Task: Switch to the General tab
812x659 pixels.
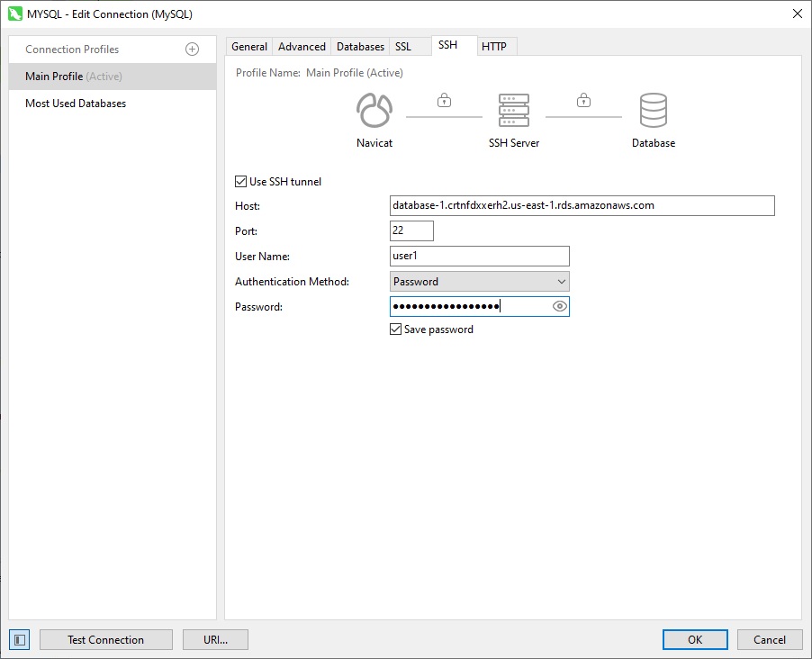Action: click(x=249, y=47)
